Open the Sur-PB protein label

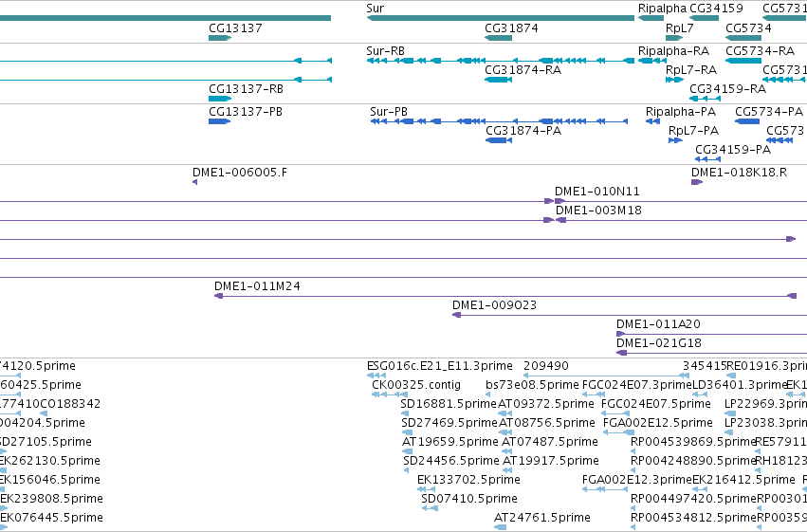click(x=389, y=112)
